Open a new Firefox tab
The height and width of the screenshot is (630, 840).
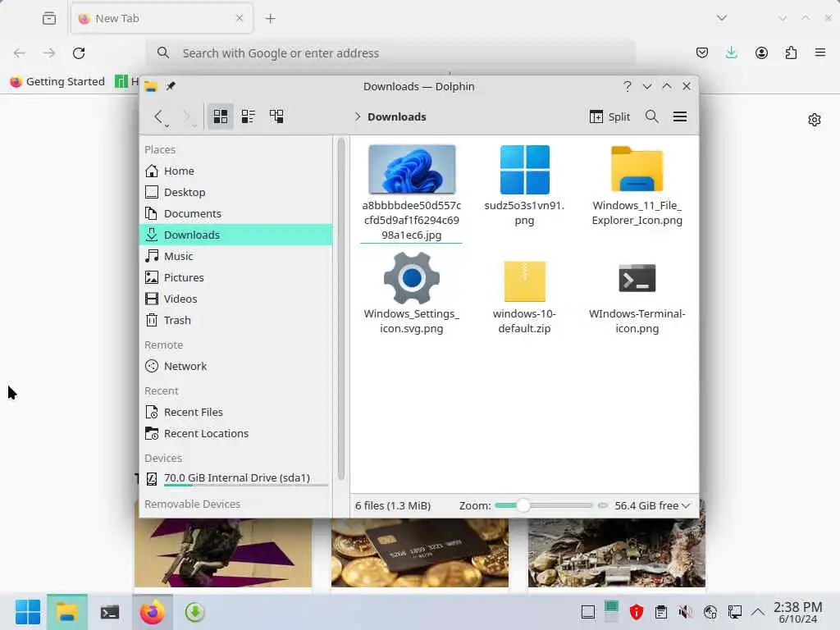tap(271, 19)
